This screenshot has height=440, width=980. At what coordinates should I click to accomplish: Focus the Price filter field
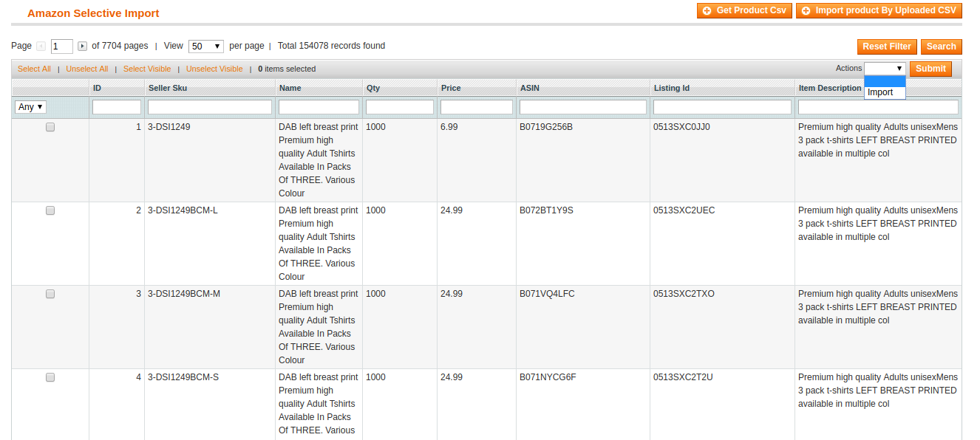click(x=477, y=107)
